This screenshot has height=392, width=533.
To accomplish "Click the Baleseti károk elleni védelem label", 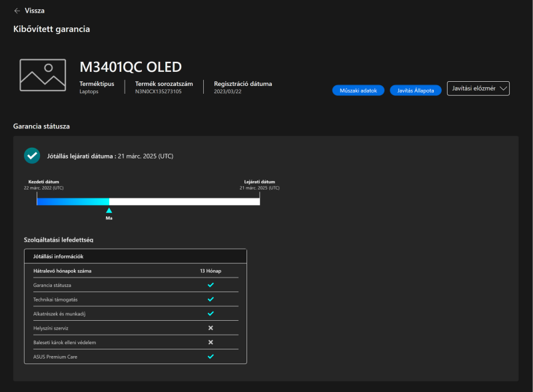I will click(65, 342).
